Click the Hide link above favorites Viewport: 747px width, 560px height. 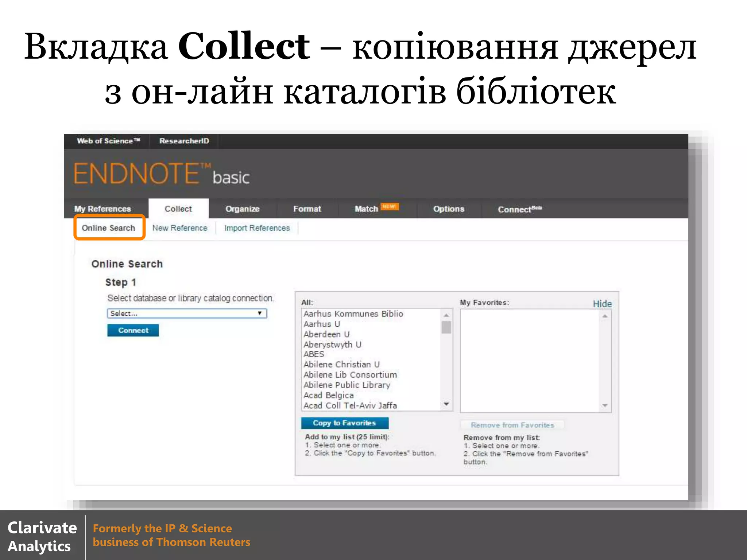[x=602, y=304]
